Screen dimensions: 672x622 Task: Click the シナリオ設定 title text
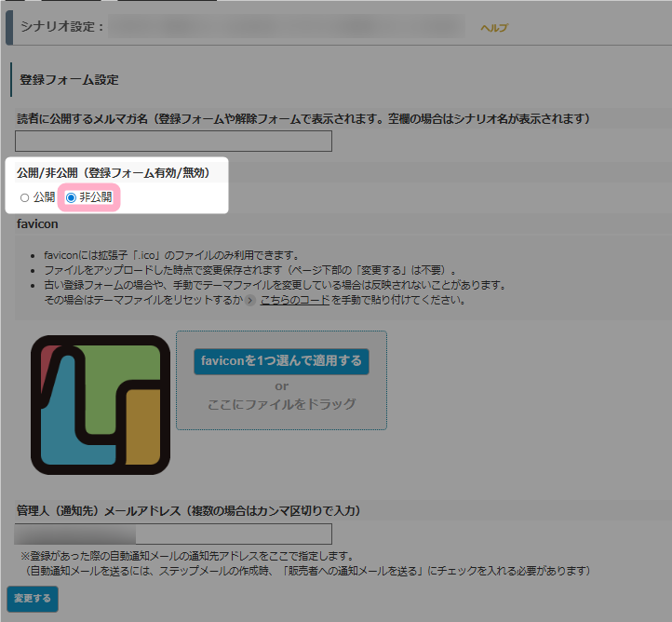pyautogui.click(x=62, y=27)
